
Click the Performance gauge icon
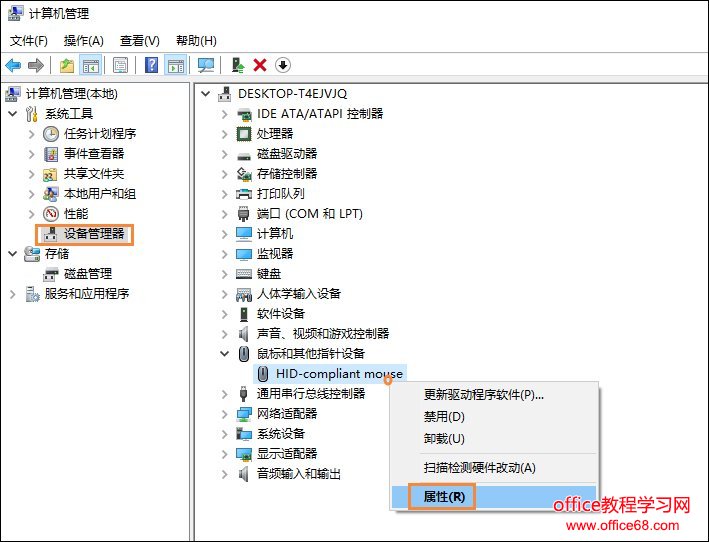[x=51, y=214]
